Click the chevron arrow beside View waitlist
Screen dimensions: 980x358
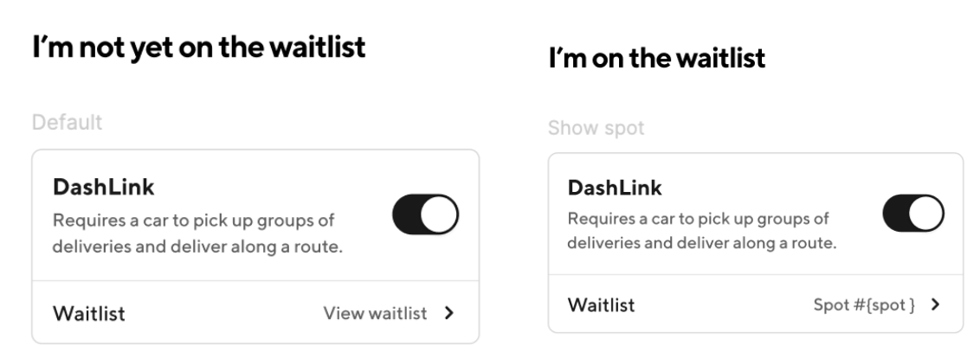[448, 313]
